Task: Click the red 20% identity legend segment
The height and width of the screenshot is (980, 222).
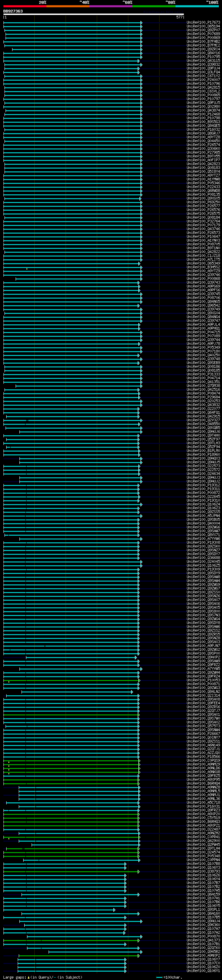Action: click(x=25, y=6)
